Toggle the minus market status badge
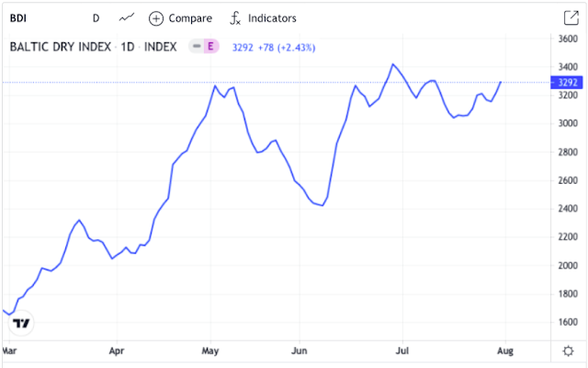 tap(197, 47)
